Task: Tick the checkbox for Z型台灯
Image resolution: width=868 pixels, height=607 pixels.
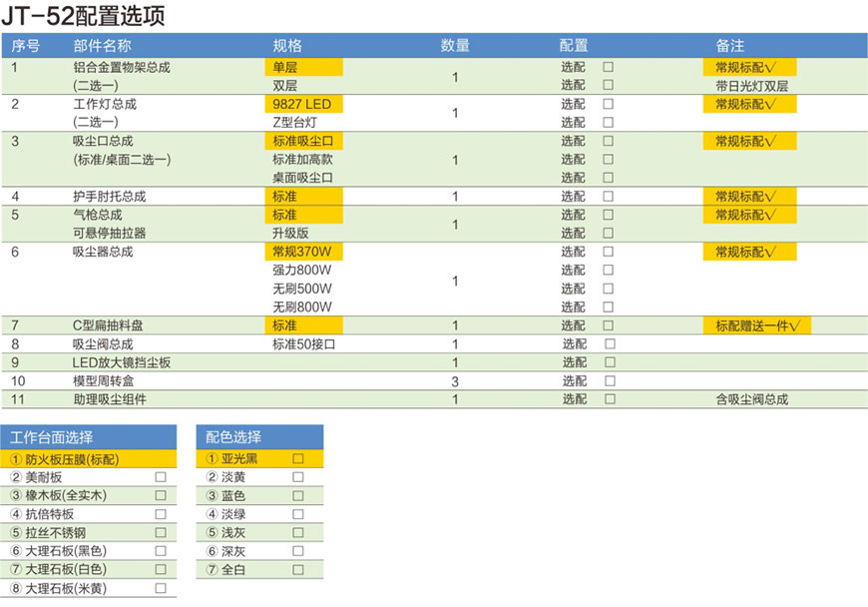Action: [x=608, y=123]
